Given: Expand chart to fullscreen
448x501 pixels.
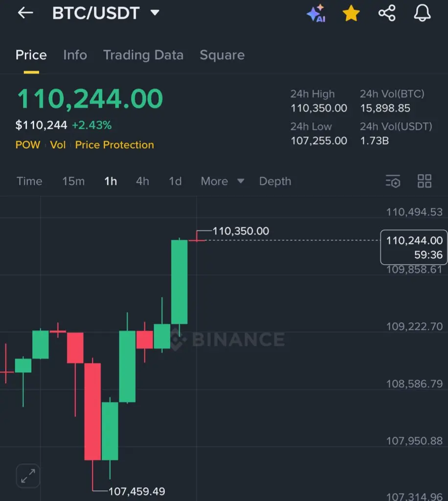Looking at the screenshot, I should coord(28,476).
